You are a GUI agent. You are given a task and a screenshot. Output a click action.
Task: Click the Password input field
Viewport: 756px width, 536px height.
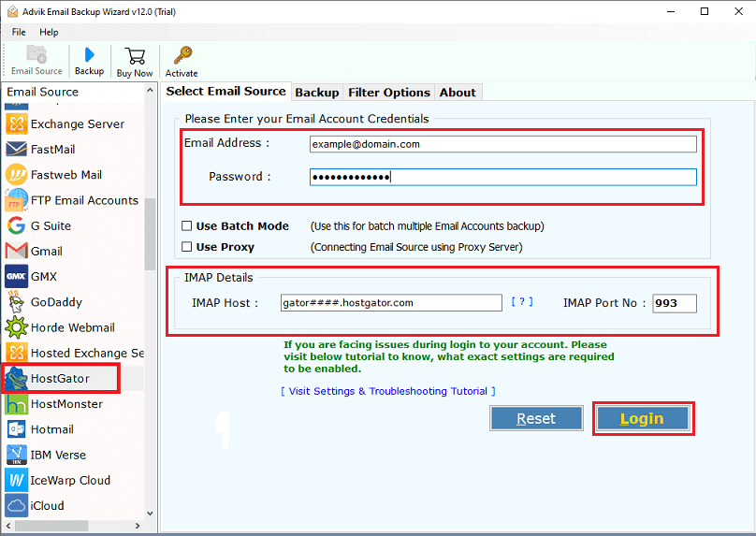point(502,177)
